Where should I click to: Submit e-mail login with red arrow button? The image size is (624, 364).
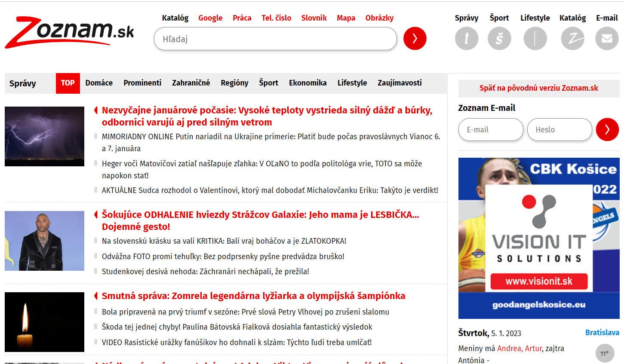pyautogui.click(x=607, y=129)
